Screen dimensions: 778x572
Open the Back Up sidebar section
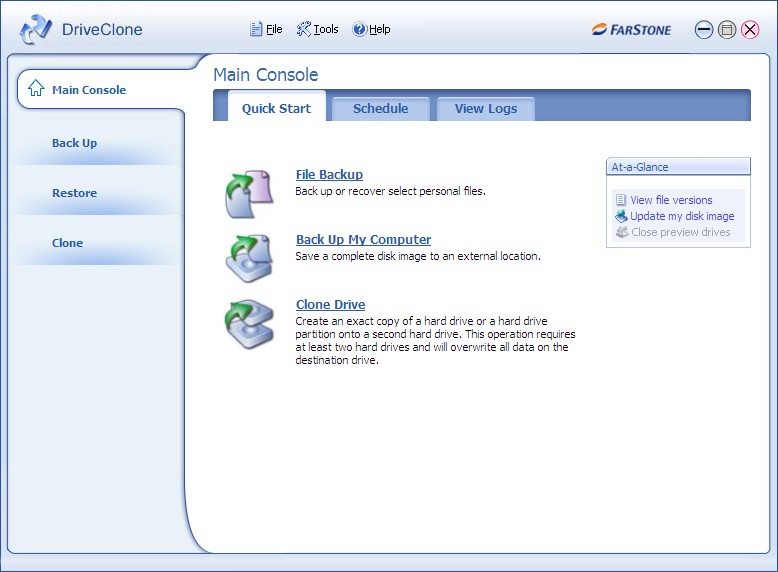(x=75, y=143)
